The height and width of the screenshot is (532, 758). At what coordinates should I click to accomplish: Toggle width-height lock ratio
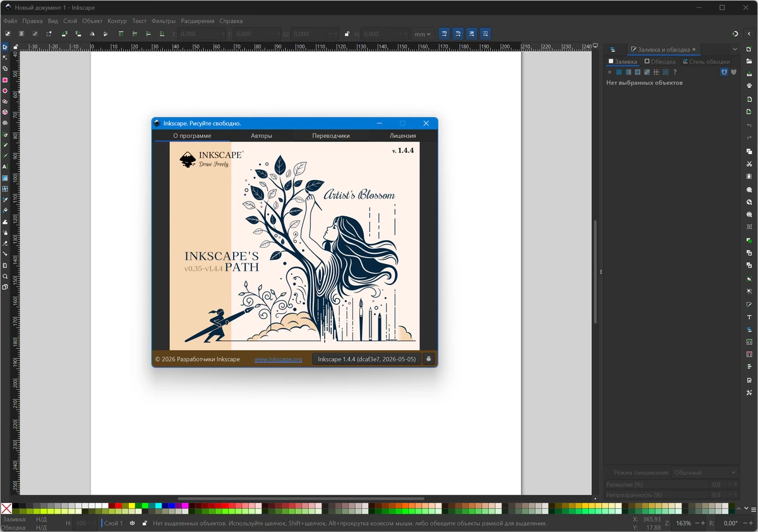point(347,34)
